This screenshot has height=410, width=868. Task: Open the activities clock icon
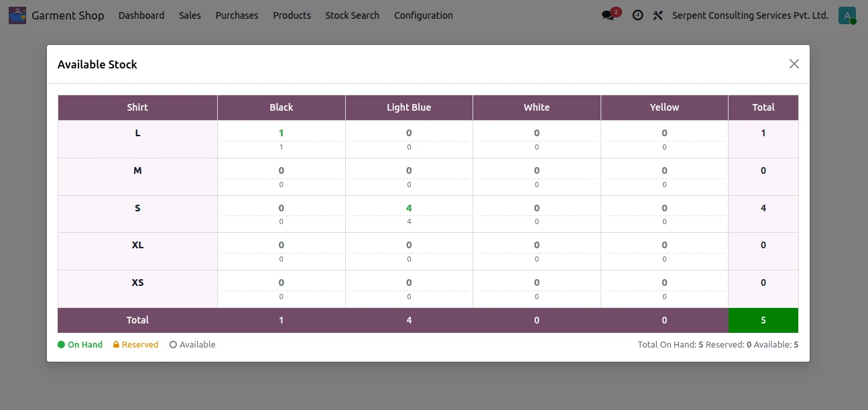pyautogui.click(x=638, y=15)
